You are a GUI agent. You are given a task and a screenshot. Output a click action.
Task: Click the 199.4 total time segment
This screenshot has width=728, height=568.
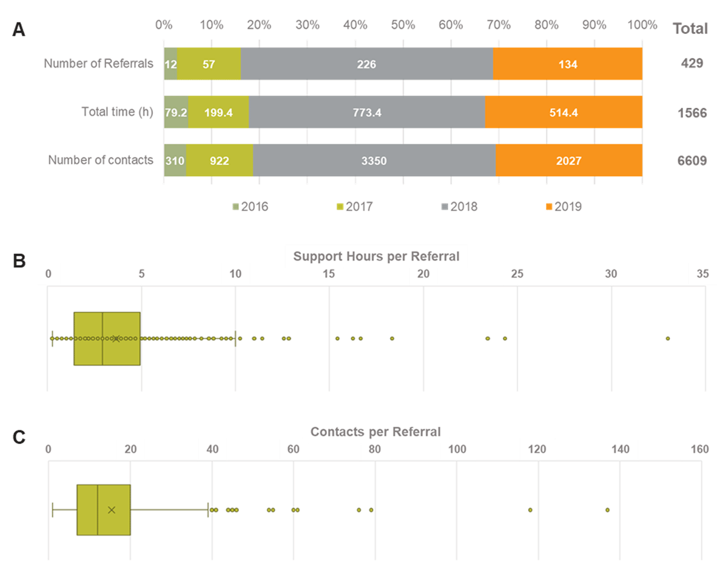tap(218, 112)
